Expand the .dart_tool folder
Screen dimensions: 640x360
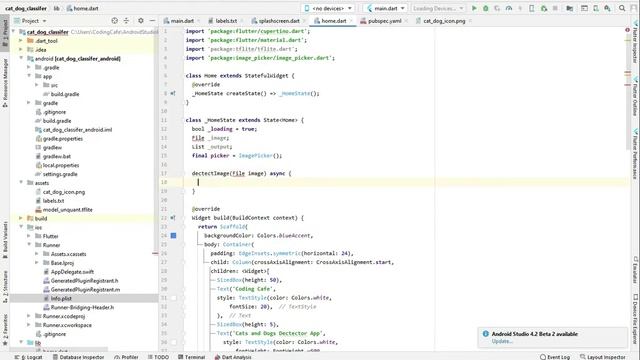tap(21, 41)
